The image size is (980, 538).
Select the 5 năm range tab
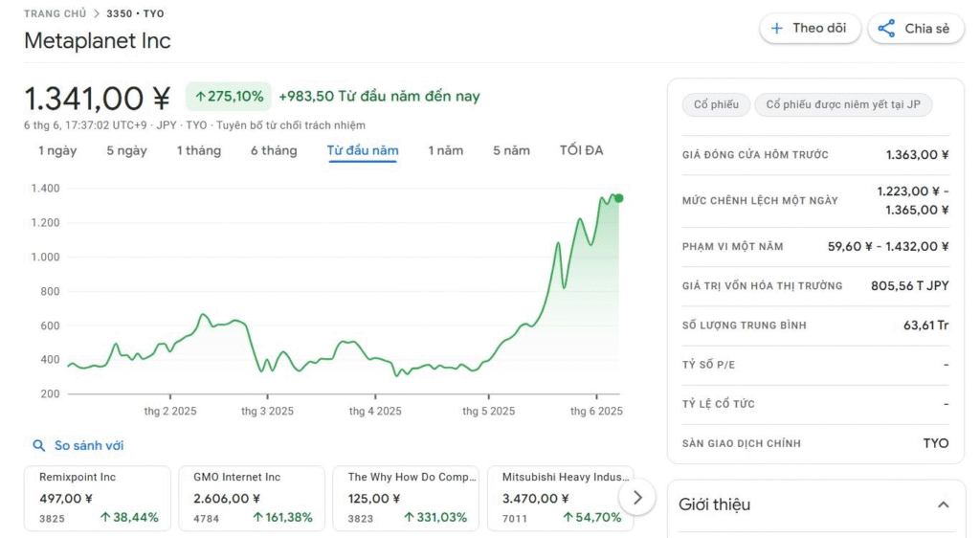point(511,150)
